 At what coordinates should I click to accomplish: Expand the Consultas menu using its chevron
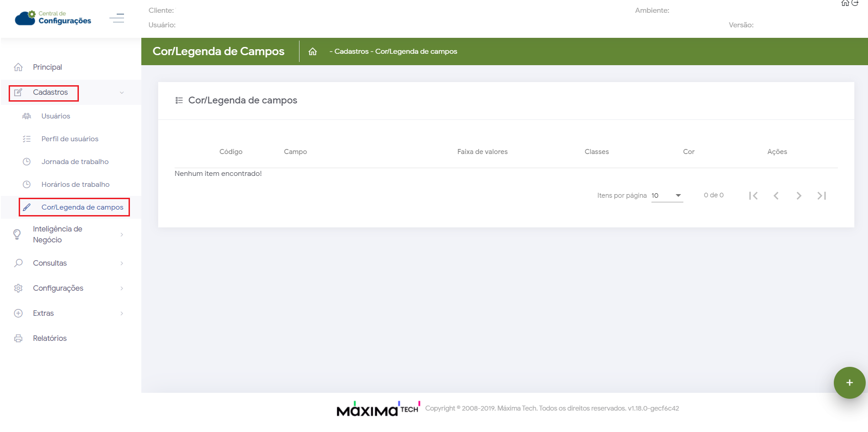[x=122, y=263]
